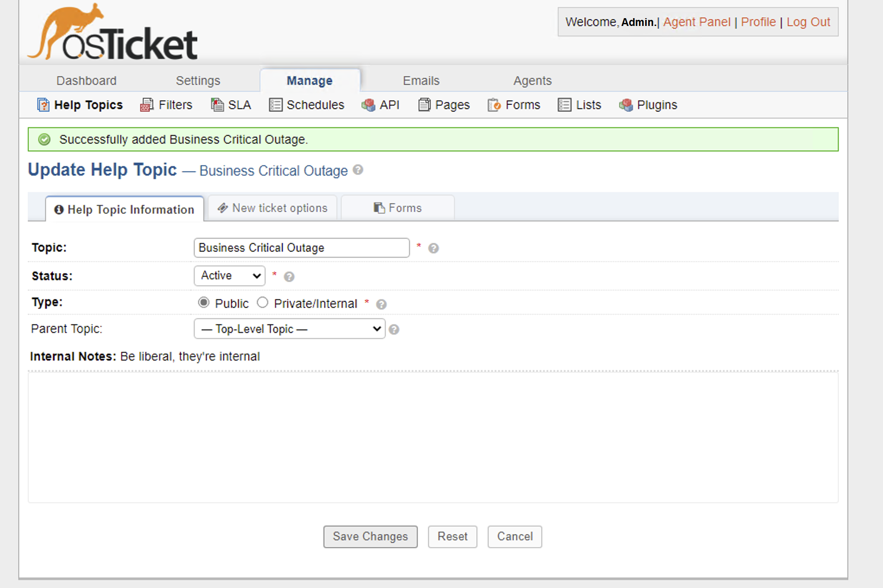Open the Lists icon

tap(564, 105)
